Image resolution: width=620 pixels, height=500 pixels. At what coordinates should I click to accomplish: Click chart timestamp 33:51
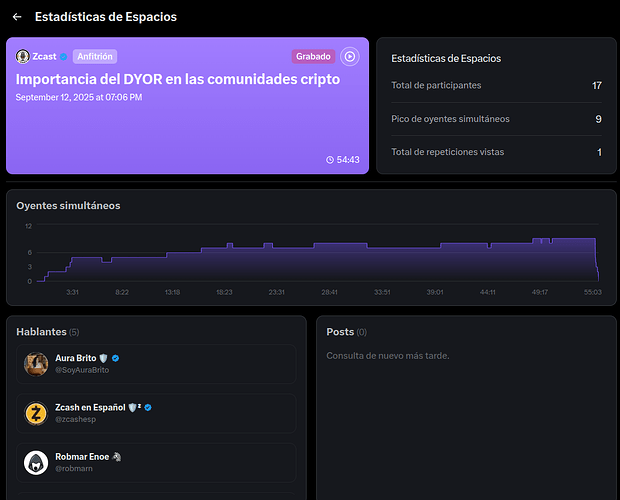click(382, 292)
